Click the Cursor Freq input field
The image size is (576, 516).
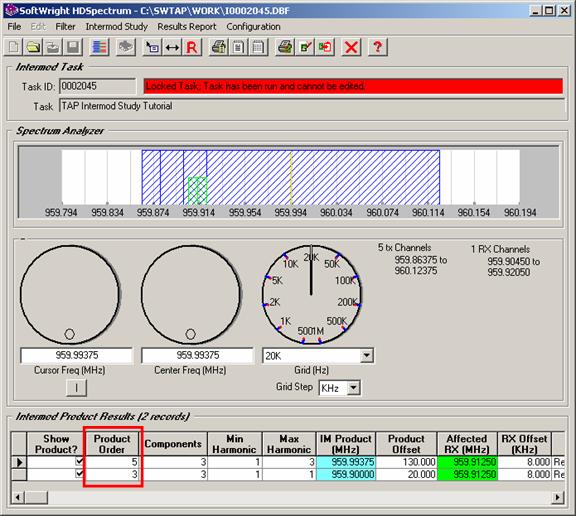(x=76, y=355)
